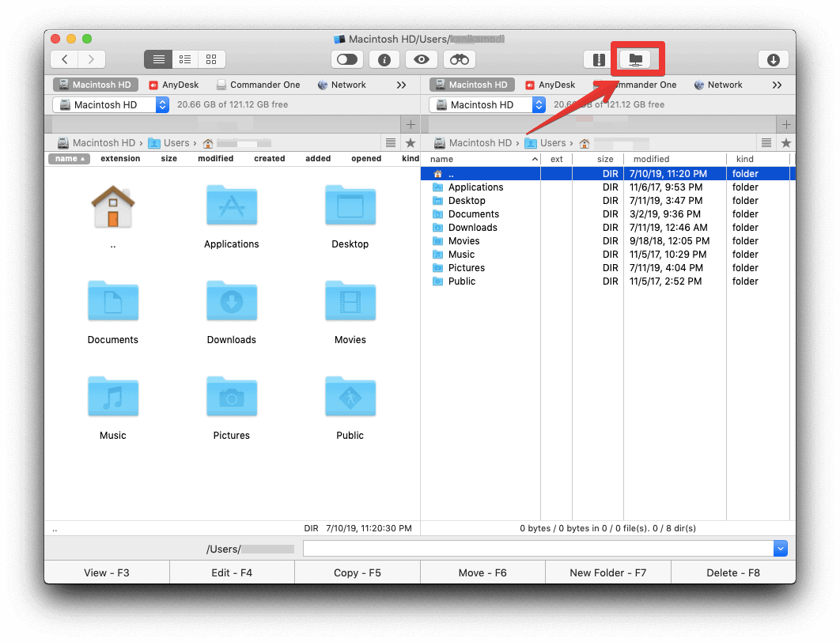
Task: Expand left panel favorites overflow chevrons
Action: pos(401,85)
